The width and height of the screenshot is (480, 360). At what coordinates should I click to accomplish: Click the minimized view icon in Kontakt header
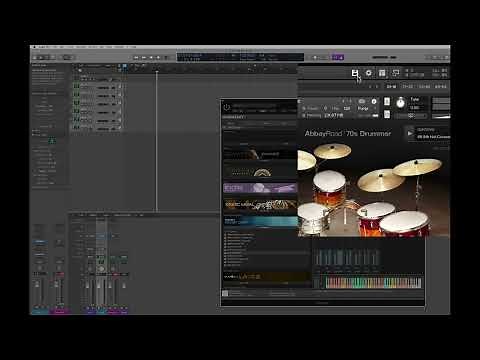396,73
